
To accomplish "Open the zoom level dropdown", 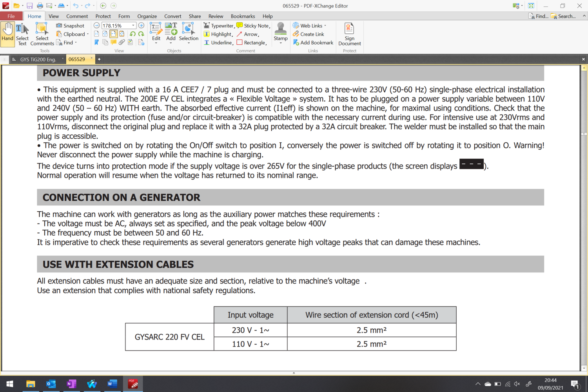I will (x=133, y=25).
